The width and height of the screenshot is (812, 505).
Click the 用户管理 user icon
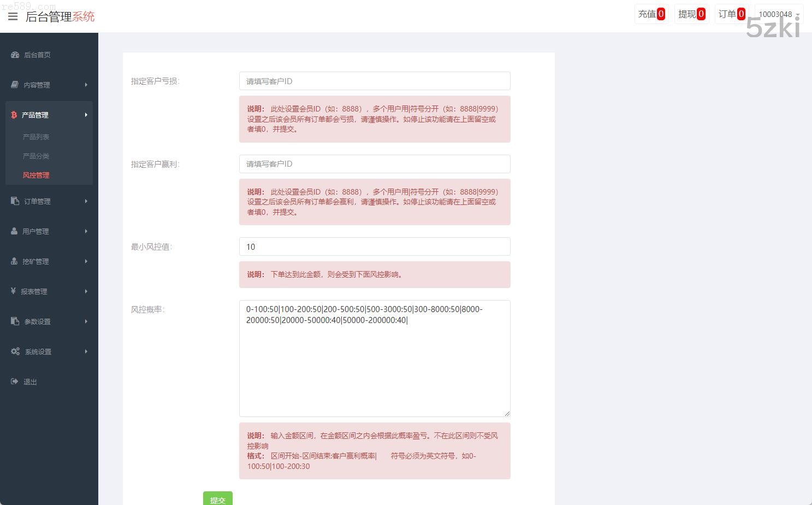pos(14,231)
